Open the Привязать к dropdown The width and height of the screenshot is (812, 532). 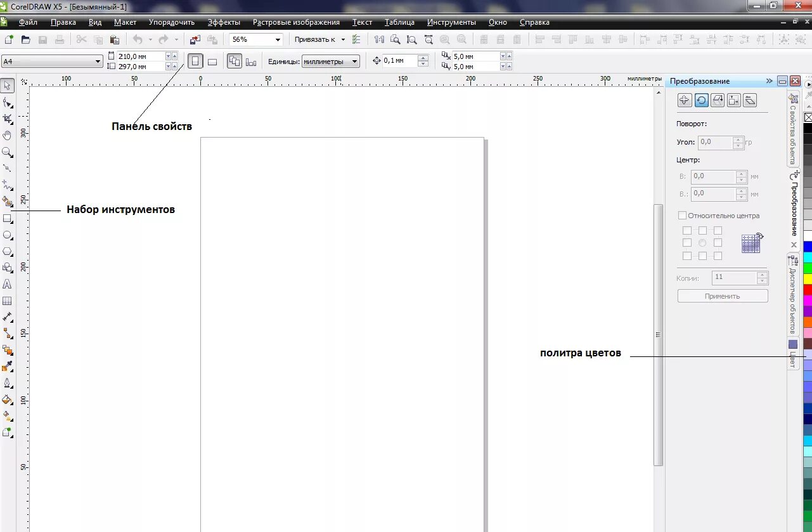tap(343, 39)
